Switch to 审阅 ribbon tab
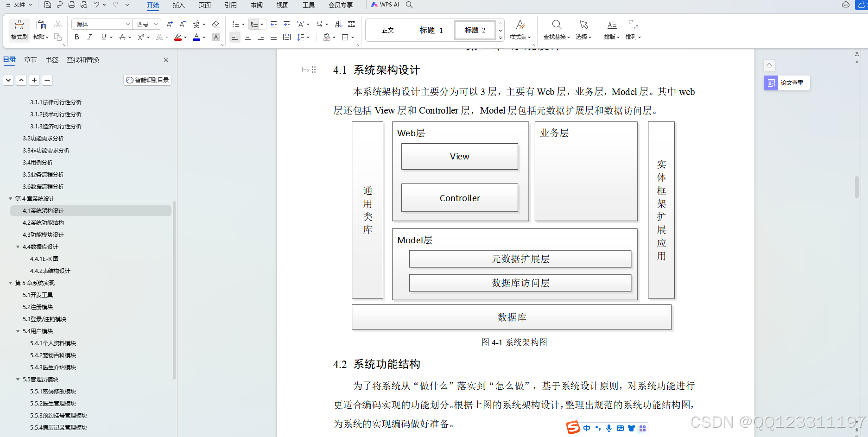868x437 pixels. click(x=257, y=5)
